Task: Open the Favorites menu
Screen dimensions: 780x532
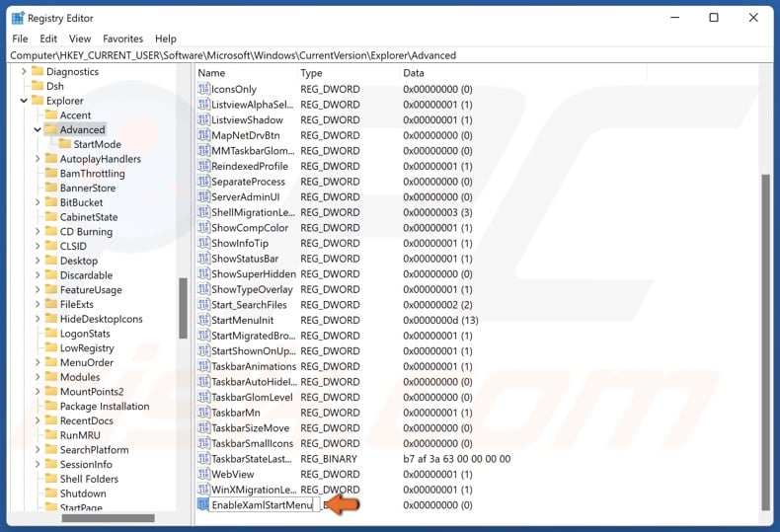Action: coord(122,38)
